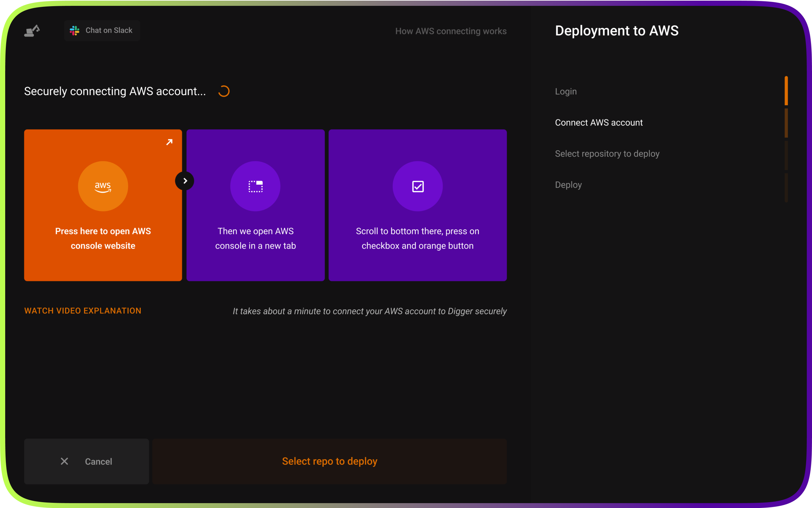Click the X icon beside Cancel
This screenshot has height=508, width=812.
point(65,461)
